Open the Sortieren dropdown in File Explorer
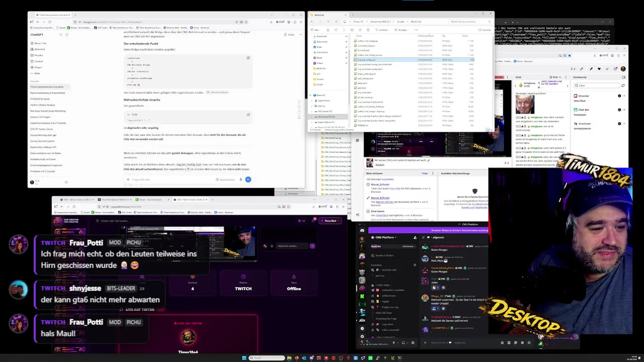Screen dimensions: 644x362 click(383, 30)
